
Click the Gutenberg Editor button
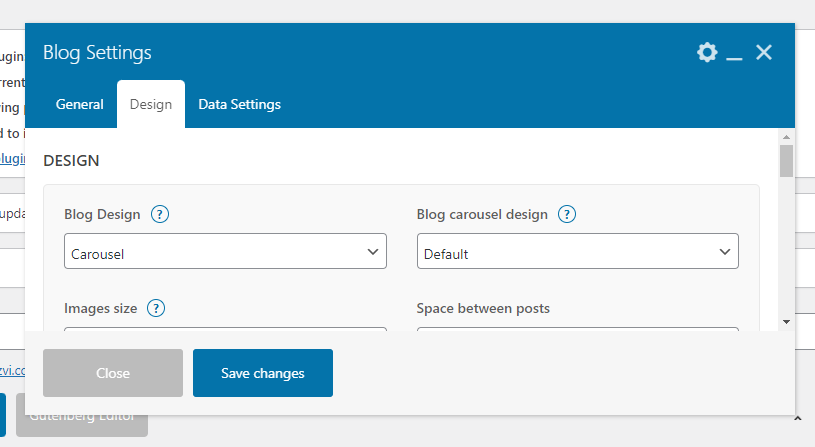(81, 414)
